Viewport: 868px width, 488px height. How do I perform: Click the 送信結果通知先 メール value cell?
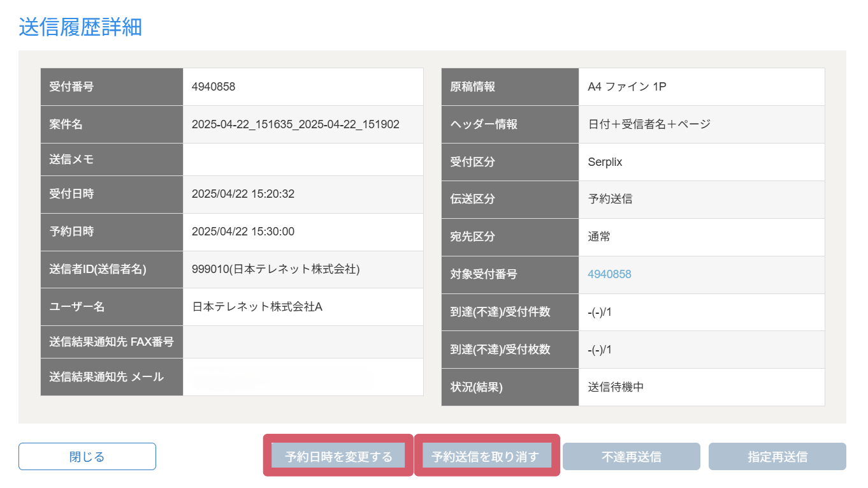click(x=303, y=377)
